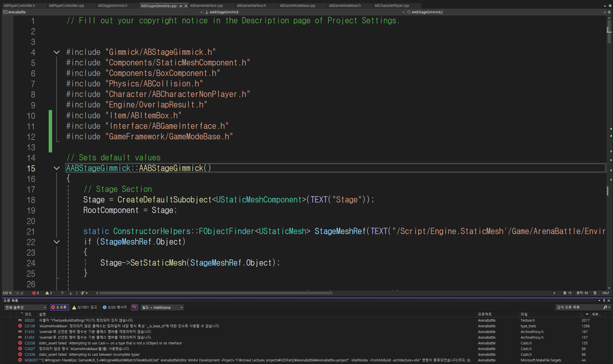Toggle auto-hide pin on error list panel
613x364 pixels.
point(604,301)
